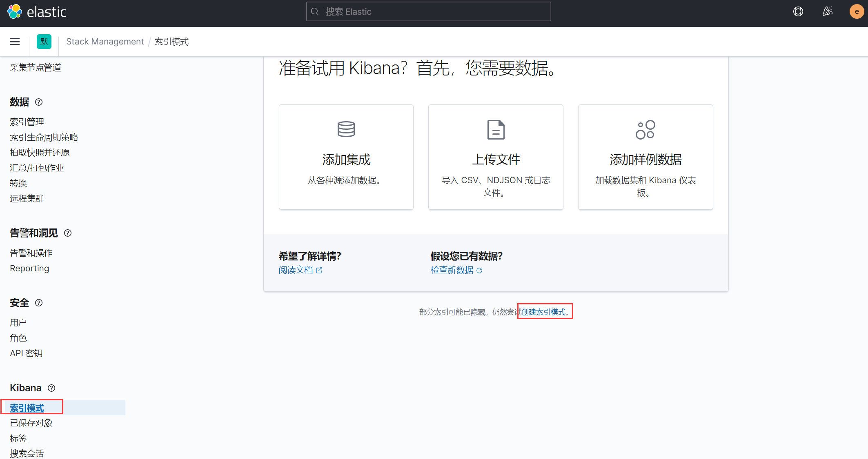Open the user account avatar 'e'
Image resolution: width=868 pixels, height=459 pixels.
click(857, 11)
